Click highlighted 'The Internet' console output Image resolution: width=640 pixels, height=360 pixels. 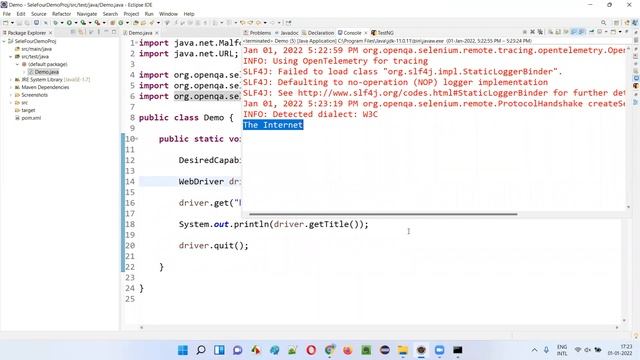(x=273, y=125)
